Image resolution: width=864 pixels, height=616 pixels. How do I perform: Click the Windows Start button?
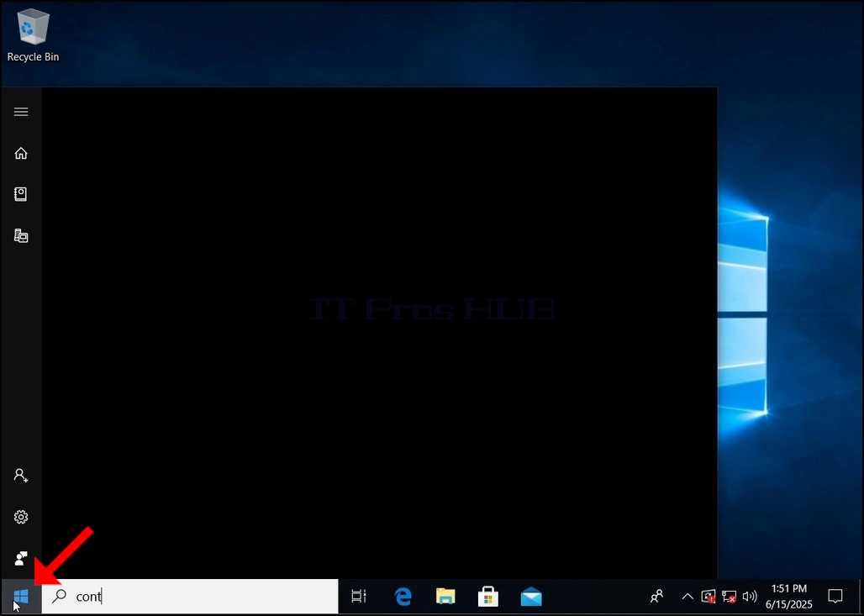coord(21,596)
